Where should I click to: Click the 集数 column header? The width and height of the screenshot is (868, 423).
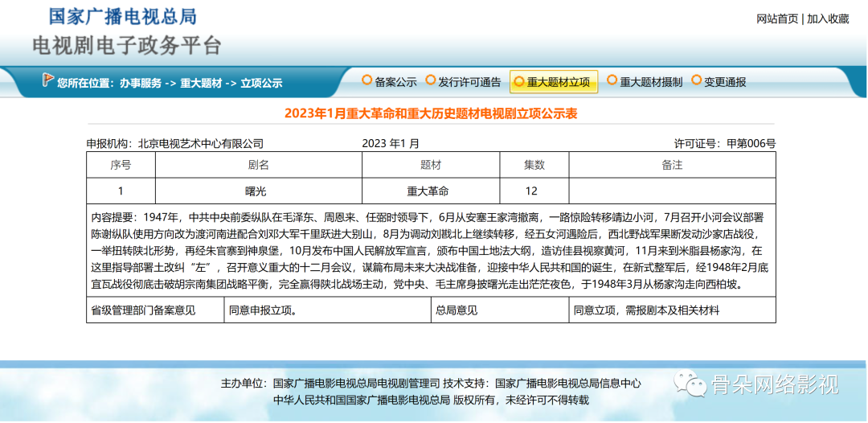coord(534,165)
